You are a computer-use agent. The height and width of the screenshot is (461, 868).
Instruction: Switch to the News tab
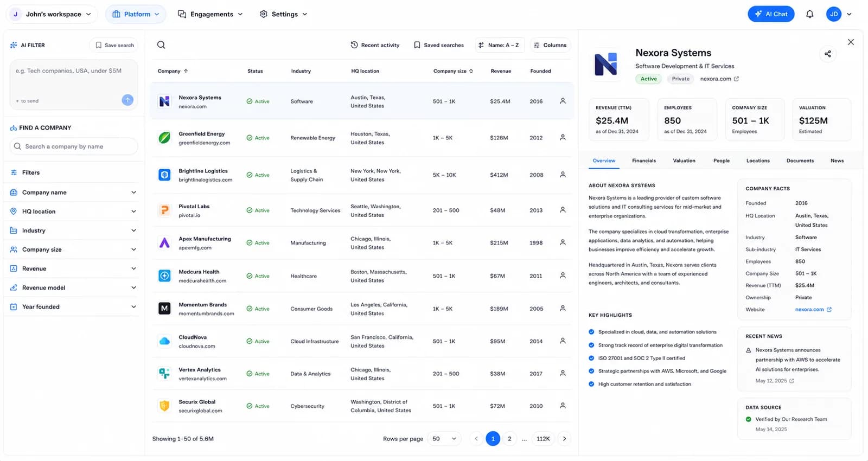click(837, 161)
